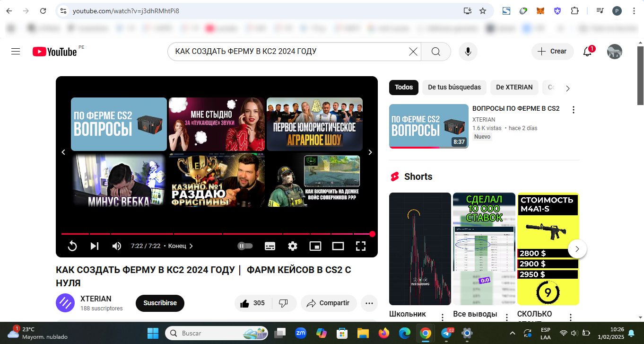This screenshot has height=344, width=644.
Task: Open endscreen video МНЕ СТЫДНО
Action: (x=217, y=124)
